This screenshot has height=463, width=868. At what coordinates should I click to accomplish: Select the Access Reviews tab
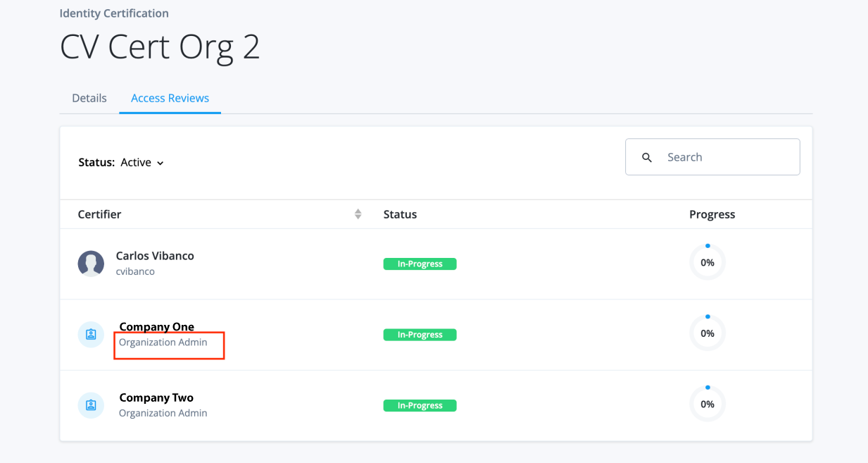[170, 98]
